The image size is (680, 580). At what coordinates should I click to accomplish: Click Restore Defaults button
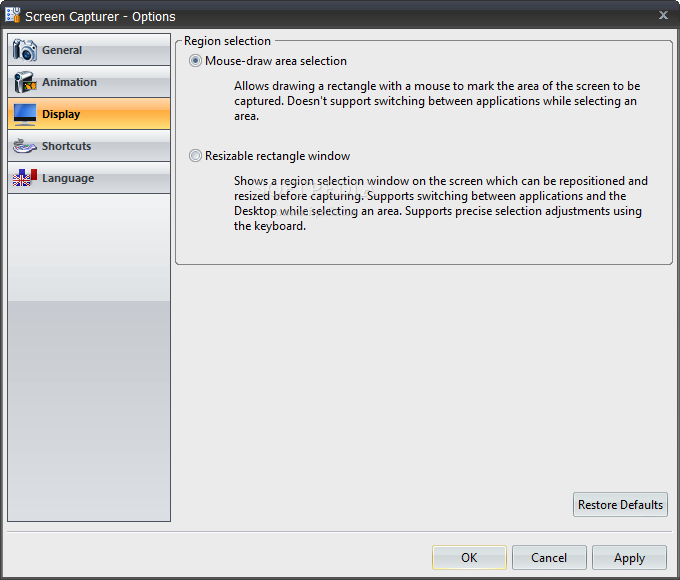click(x=620, y=505)
